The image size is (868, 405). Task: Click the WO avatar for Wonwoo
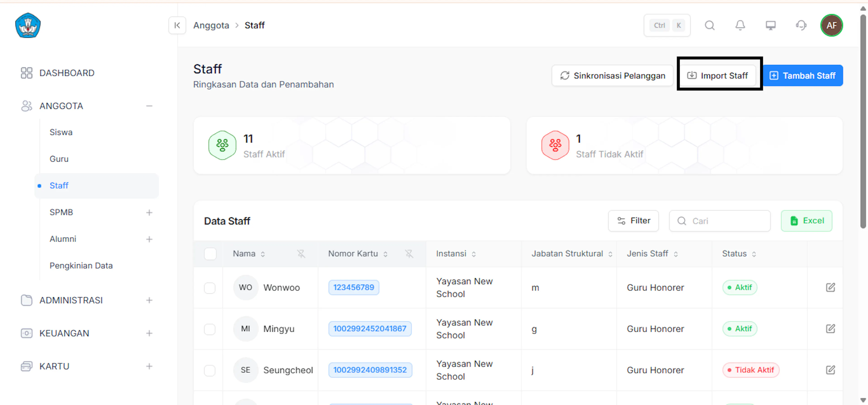pos(246,288)
